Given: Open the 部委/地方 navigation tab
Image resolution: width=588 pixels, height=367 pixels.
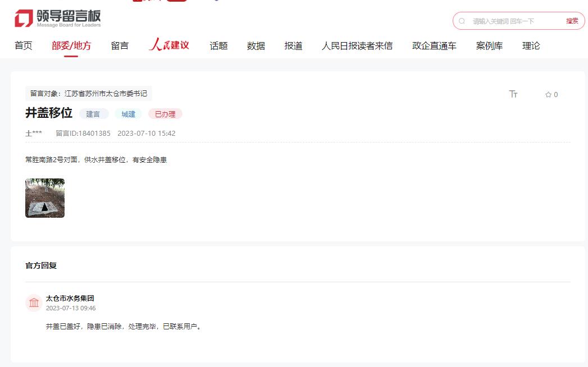Looking at the screenshot, I should coord(71,46).
